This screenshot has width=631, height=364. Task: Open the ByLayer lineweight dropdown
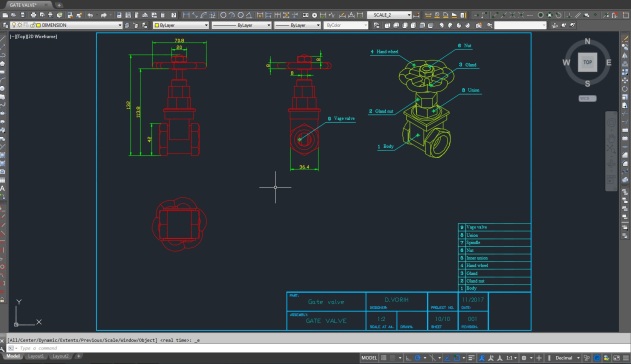coord(318,25)
